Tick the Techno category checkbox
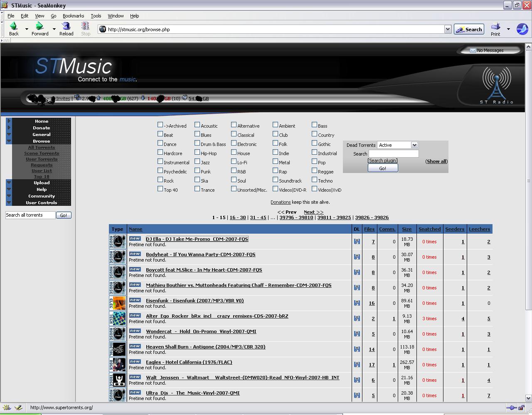 pyautogui.click(x=314, y=180)
